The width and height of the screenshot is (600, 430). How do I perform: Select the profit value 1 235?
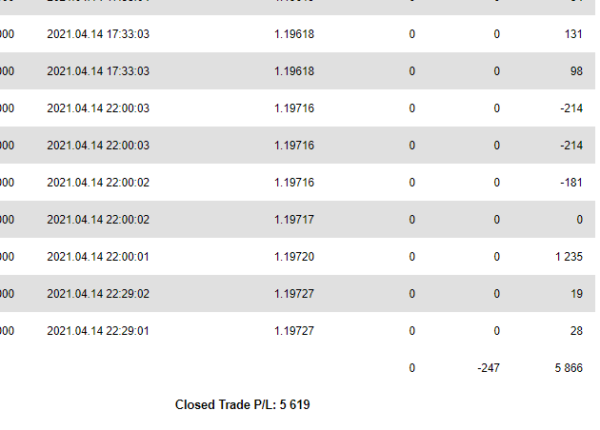[x=569, y=257]
